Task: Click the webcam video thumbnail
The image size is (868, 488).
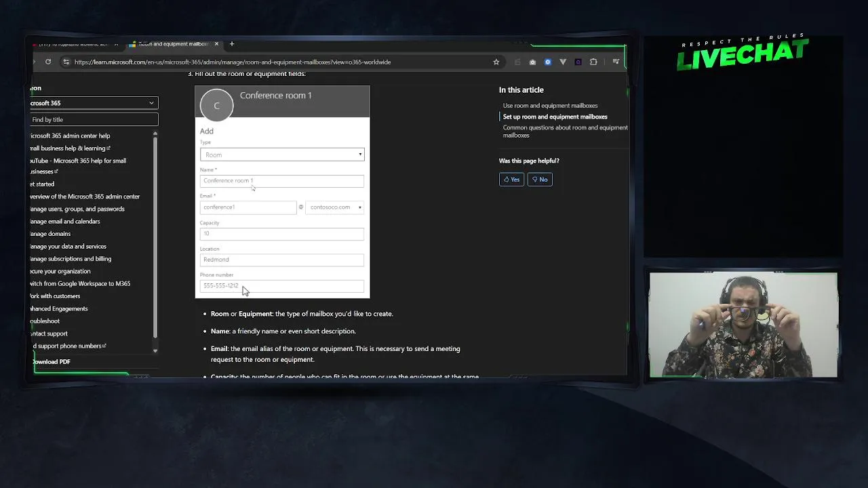Action: (x=743, y=325)
